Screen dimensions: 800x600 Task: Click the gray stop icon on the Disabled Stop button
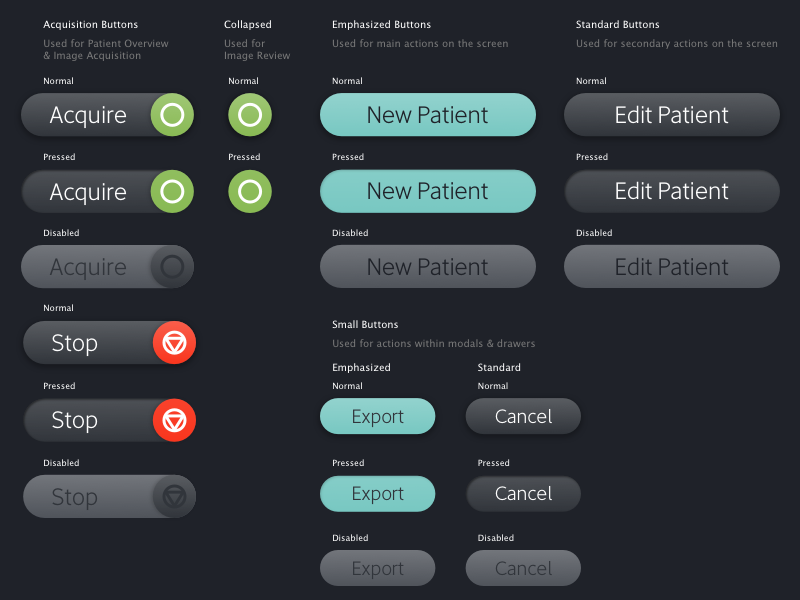pyautogui.click(x=174, y=496)
